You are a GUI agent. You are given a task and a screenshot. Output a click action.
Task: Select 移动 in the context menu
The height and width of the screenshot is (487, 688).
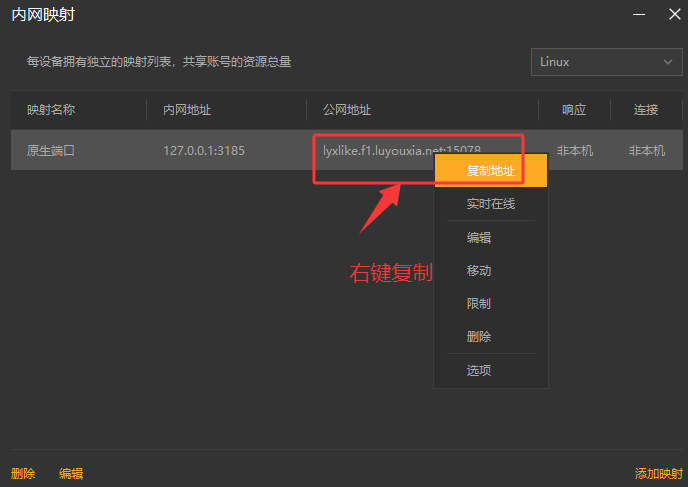(x=491, y=271)
